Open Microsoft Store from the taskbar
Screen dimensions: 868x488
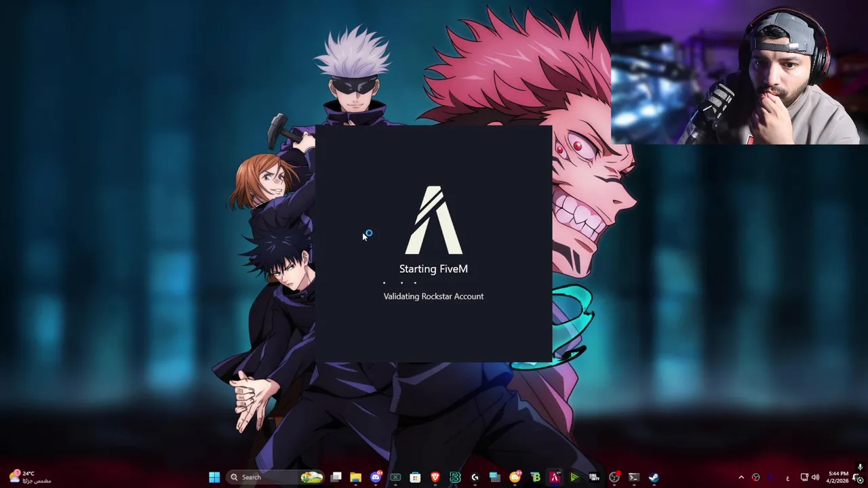point(415,477)
